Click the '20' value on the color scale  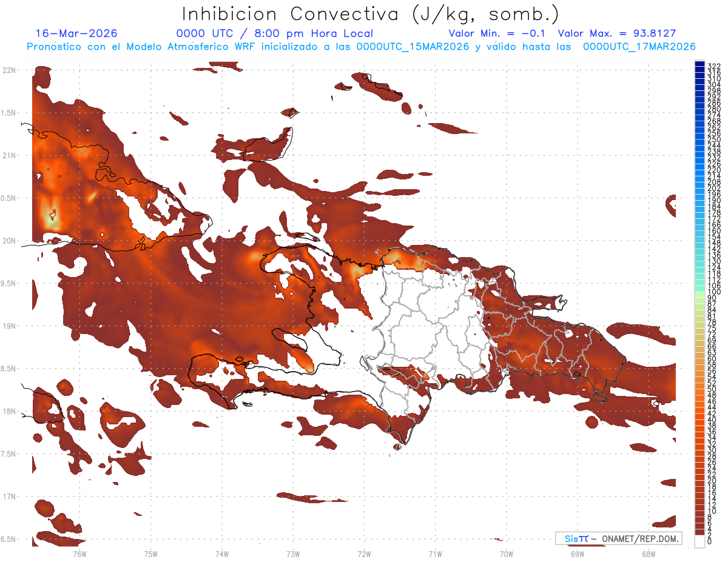(712, 481)
